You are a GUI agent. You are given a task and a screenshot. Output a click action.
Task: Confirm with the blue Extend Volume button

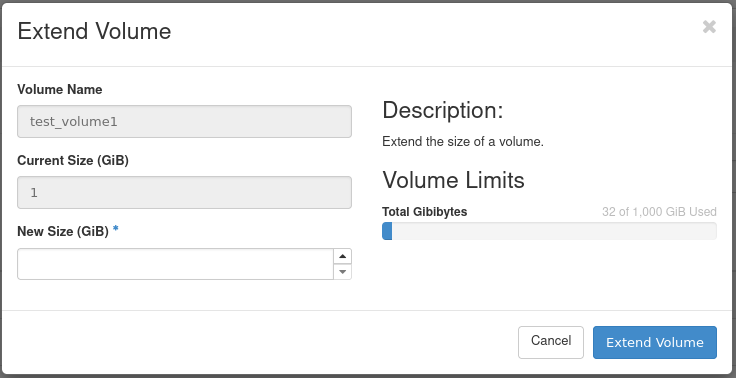(x=655, y=342)
